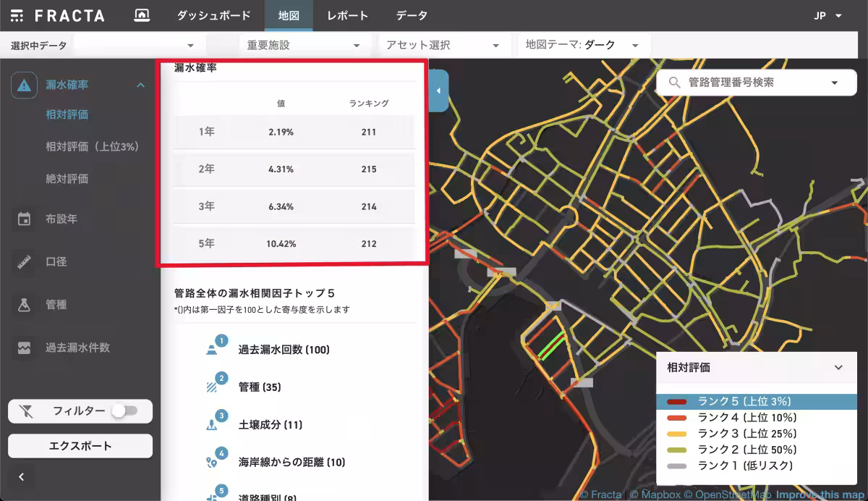Select 相対評価 in the sidebar

tap(67, 114)
